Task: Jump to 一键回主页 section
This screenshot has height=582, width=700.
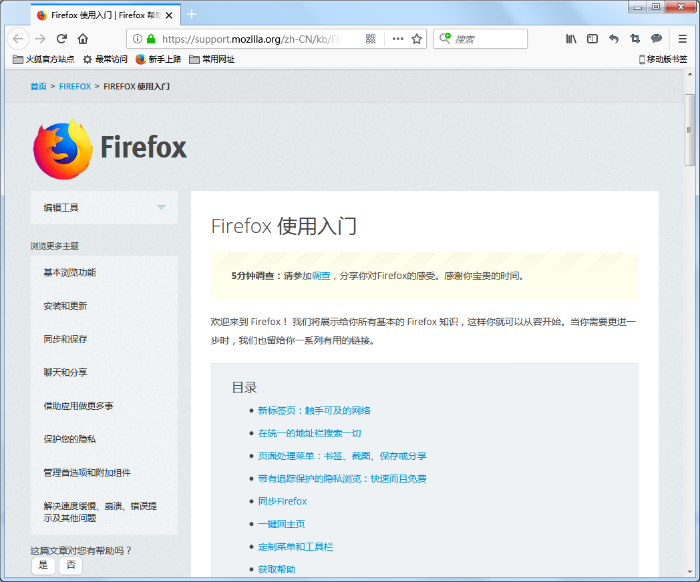Action: (x=282, y=524)
